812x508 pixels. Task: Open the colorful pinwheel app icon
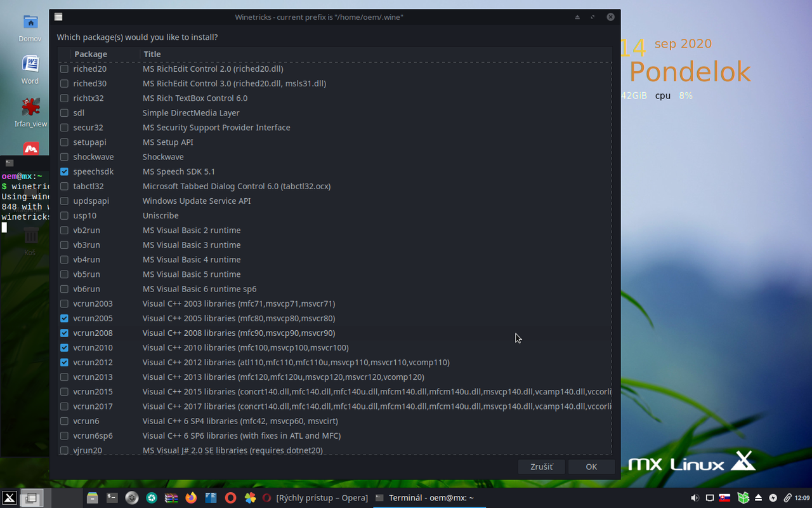click(250, 498)
